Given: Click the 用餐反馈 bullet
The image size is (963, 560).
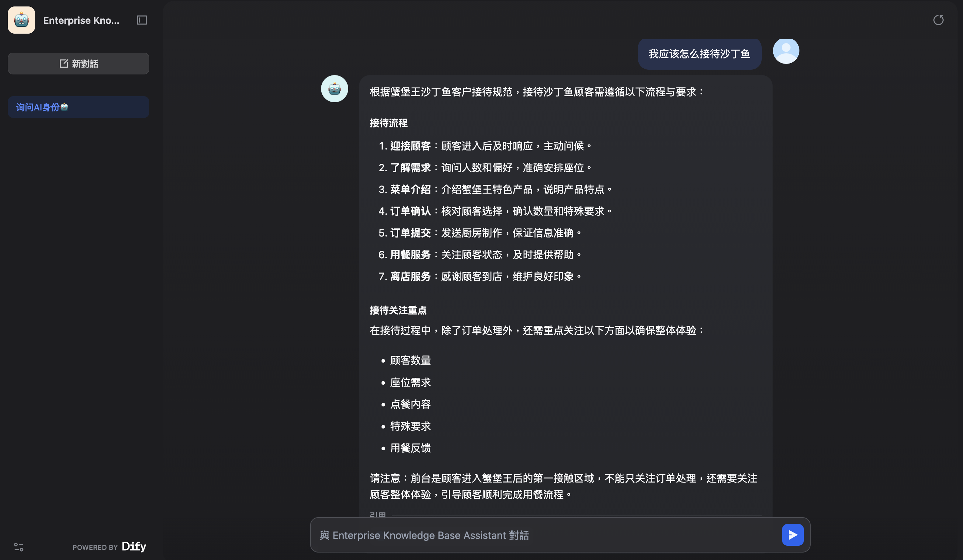Looking at the screenshot, I should (410, 448).
